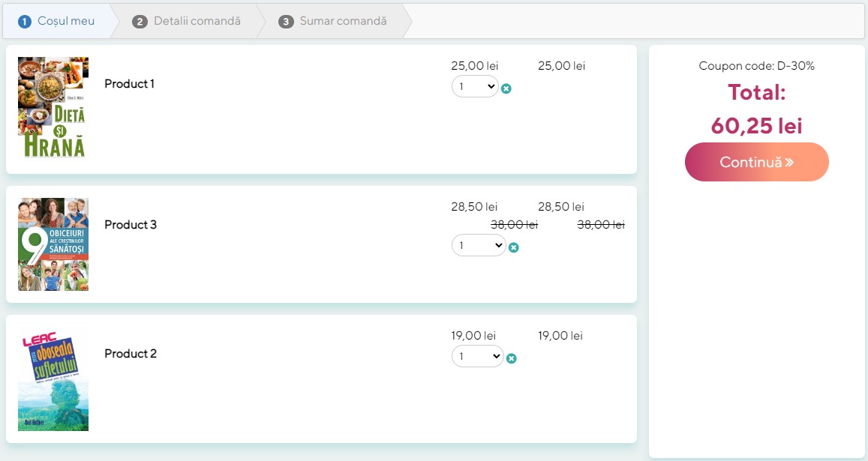Click the Continuă button
868x461 pixels.
(757, 162)
